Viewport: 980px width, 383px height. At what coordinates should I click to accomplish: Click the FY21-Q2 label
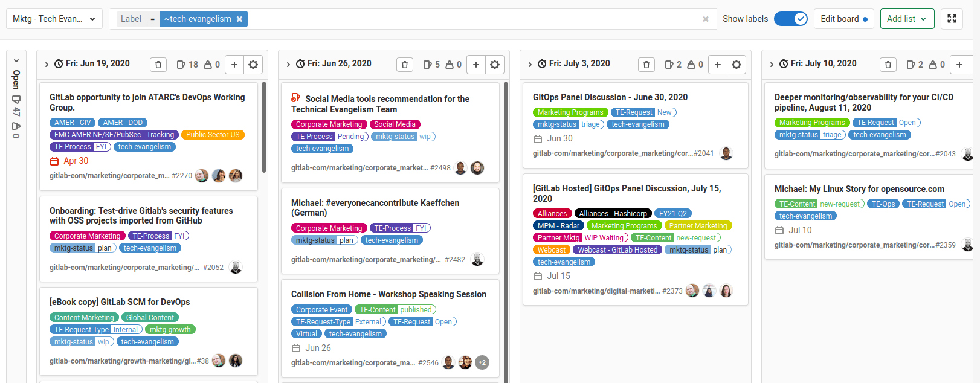[673, 214]
